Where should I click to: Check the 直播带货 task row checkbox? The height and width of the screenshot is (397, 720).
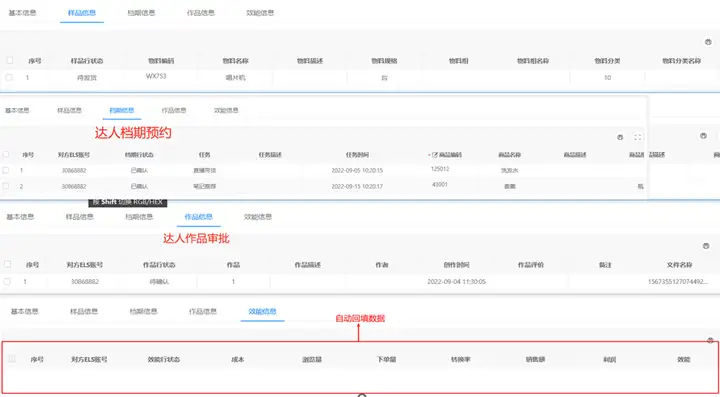coord(6,170)
